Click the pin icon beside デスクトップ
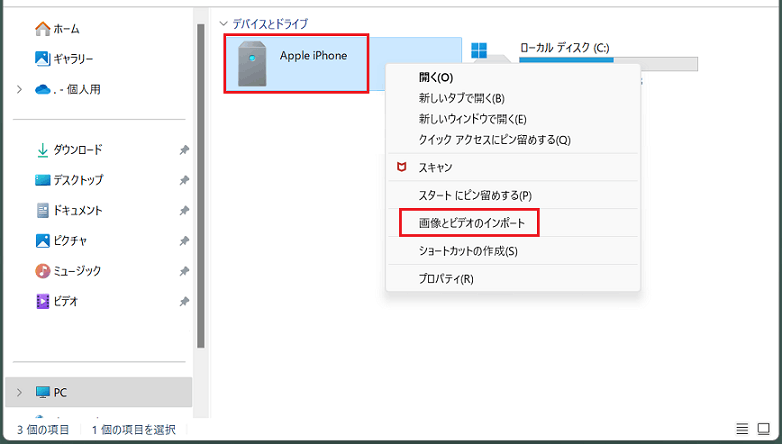 point(184,180)
